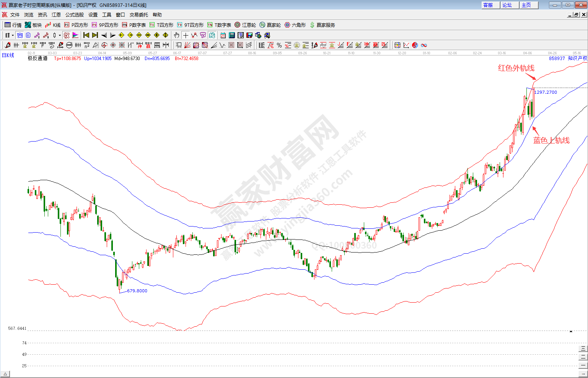Click the percent sign drawing tool

click(279, 45)
